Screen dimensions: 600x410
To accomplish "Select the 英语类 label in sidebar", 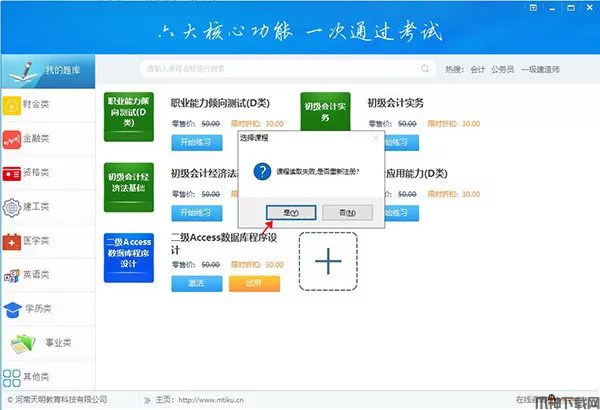I will click(36, 274).
